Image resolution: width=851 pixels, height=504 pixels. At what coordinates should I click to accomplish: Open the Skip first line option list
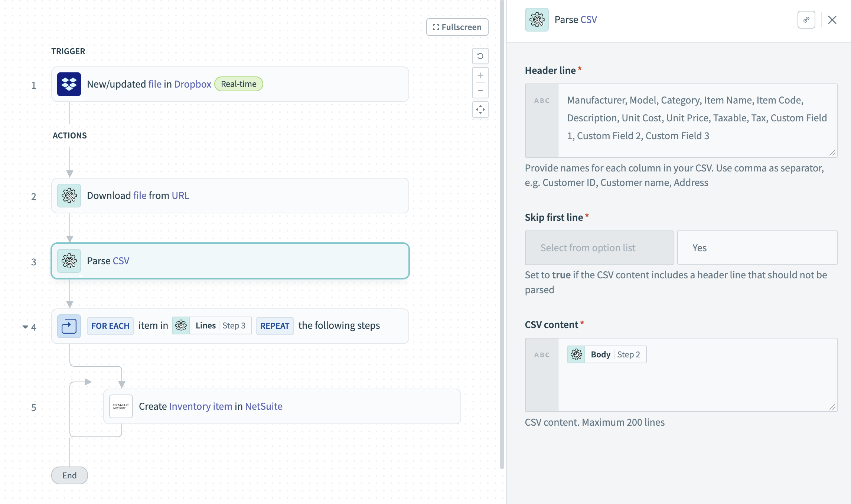[599, 248]
